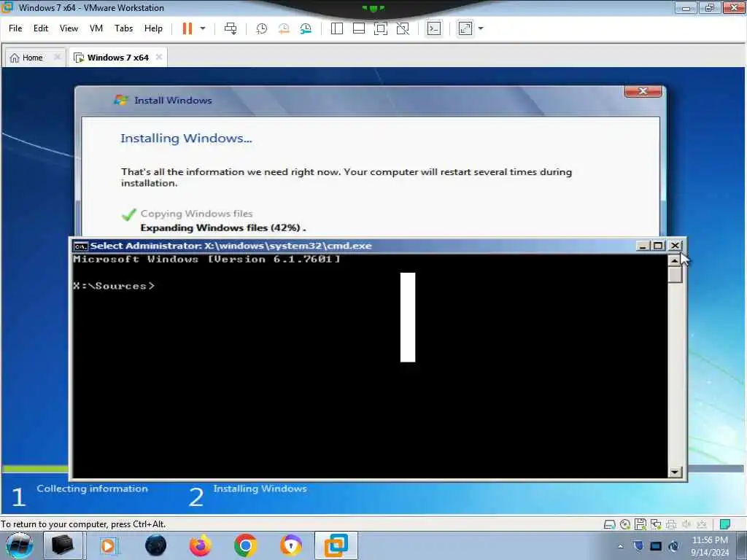This screenshot has height=560, width=747.
Task: Open the Edit menu
Action: point(41,28)
